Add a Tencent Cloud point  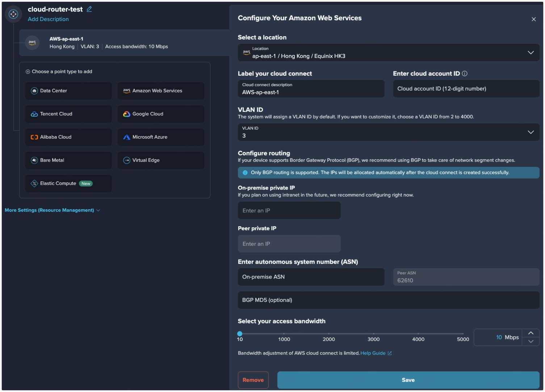(x=68, y=114)
